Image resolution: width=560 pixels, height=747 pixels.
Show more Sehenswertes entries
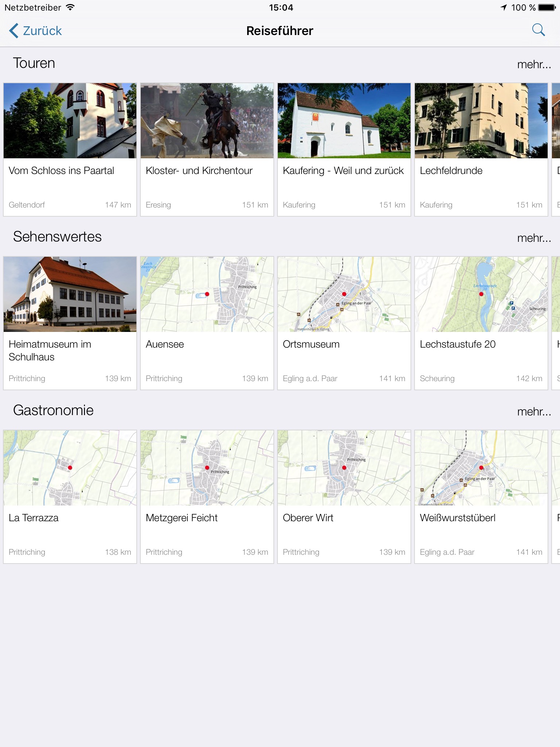click(x=534, y=238)
